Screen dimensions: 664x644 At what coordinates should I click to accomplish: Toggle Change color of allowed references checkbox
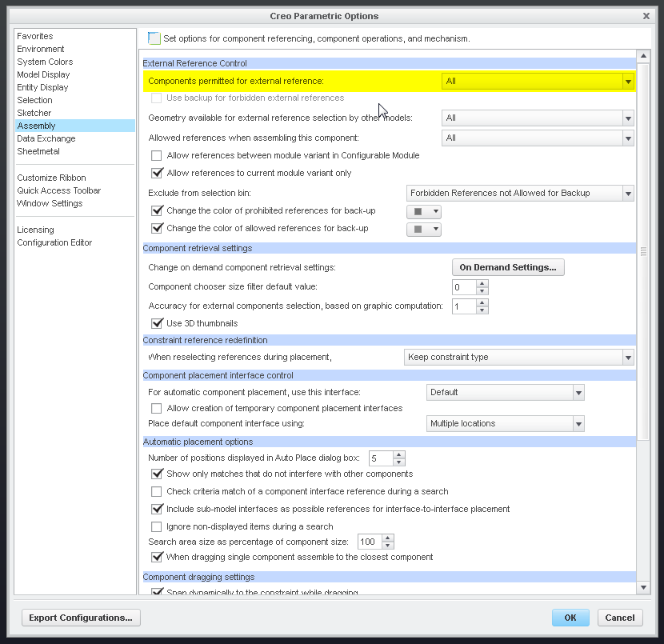(x=157, y=229)
